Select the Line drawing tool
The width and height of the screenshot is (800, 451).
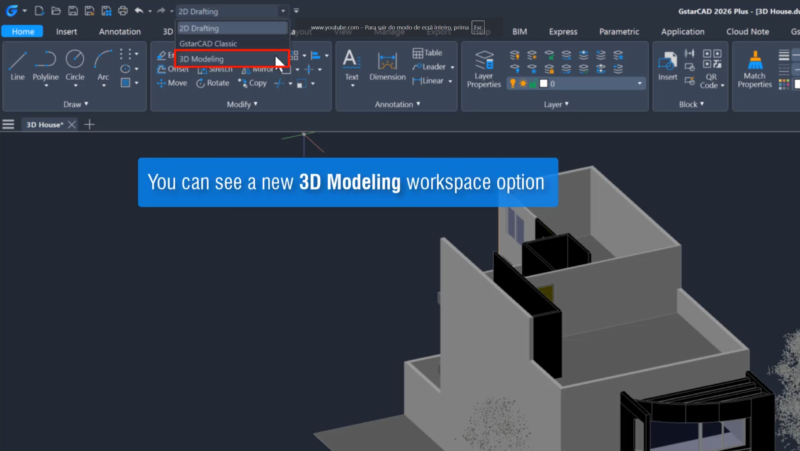[x=18, y=63]
